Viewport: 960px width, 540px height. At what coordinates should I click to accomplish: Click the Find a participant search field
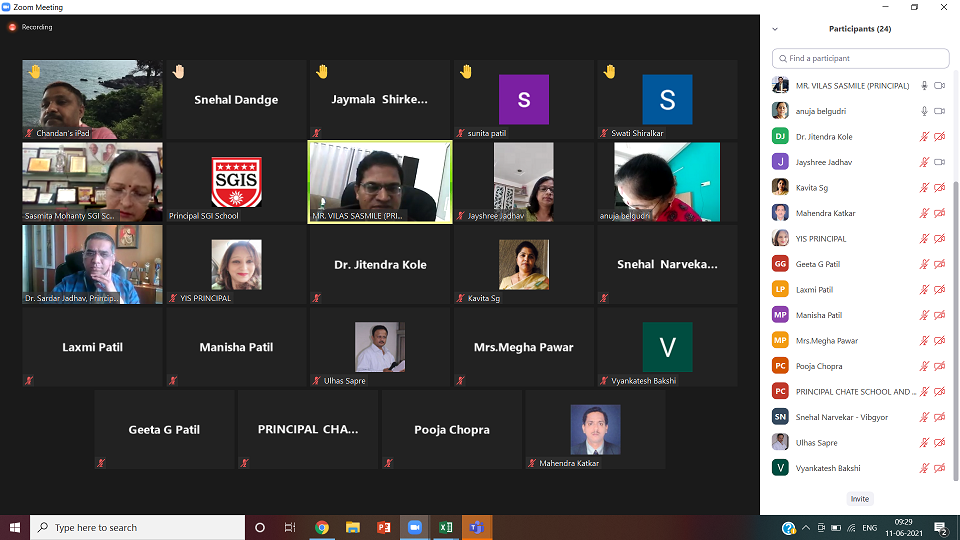coord(860,58)
